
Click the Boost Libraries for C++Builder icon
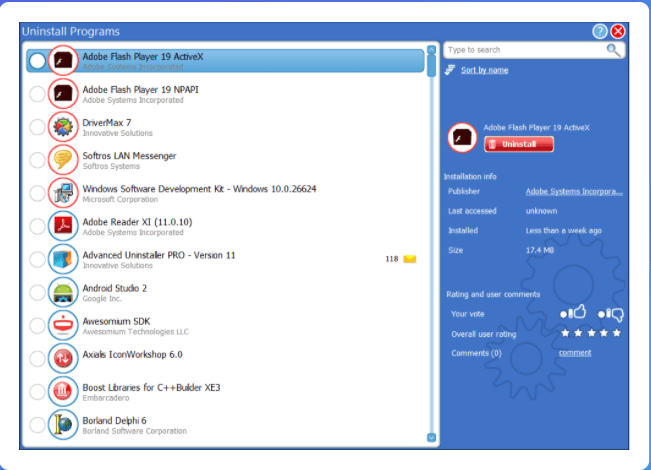[x=63, y=392]
